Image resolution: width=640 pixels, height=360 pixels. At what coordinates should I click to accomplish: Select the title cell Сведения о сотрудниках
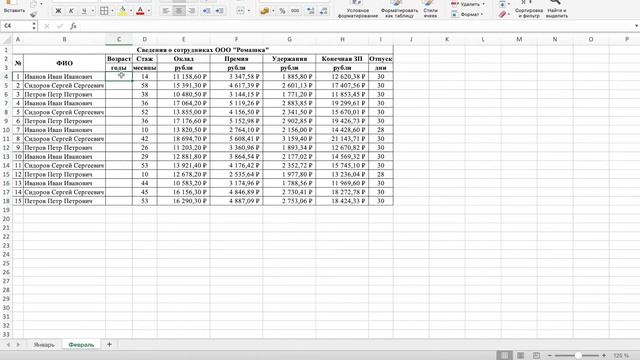click(x=203, y=50)
